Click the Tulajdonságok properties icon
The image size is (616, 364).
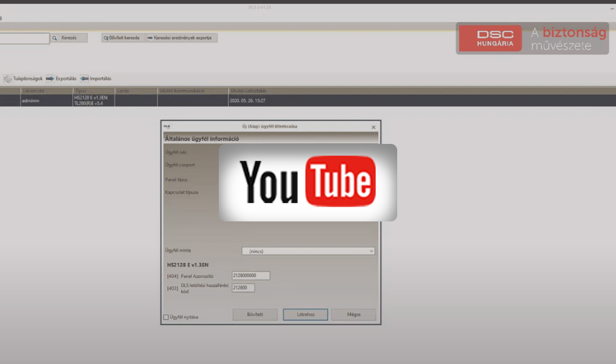click(8, 79)
